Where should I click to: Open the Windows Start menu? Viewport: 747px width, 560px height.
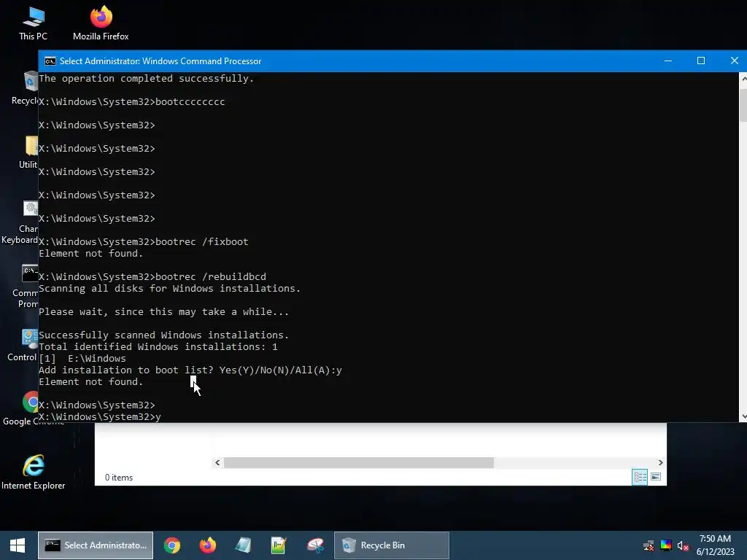click(18, 545)
